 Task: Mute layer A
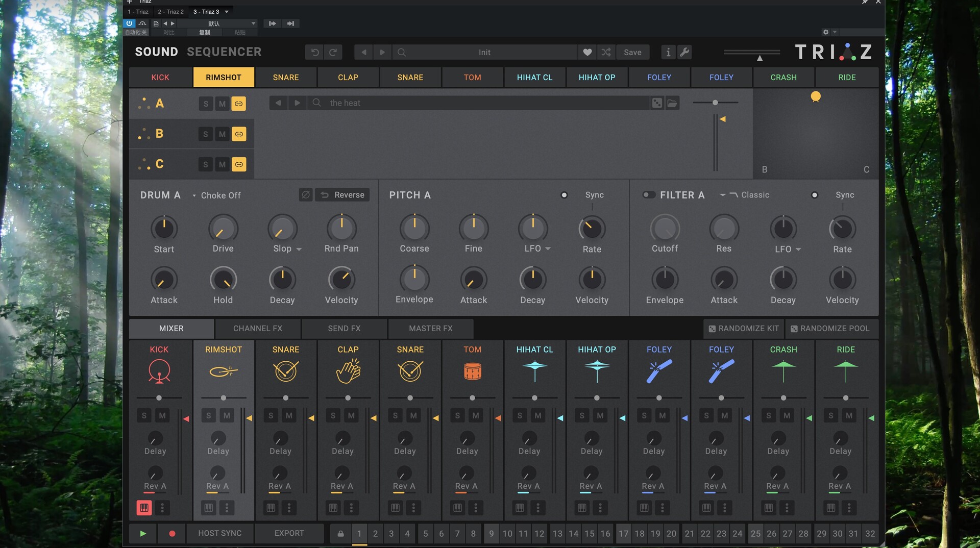222,104
